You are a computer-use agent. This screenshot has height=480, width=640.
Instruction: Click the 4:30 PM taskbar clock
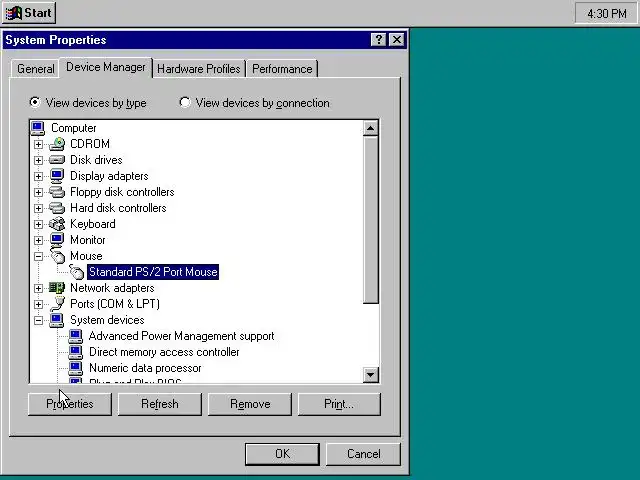coord(607,14)
